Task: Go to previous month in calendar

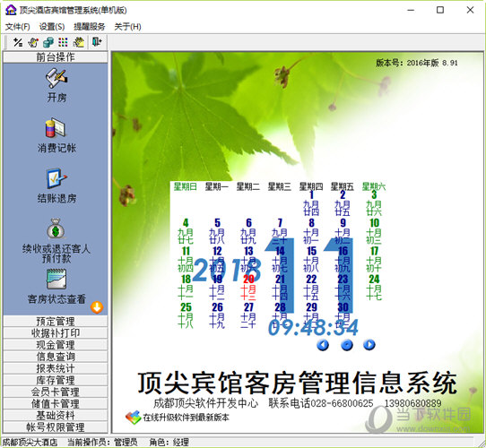Action: 323,345
